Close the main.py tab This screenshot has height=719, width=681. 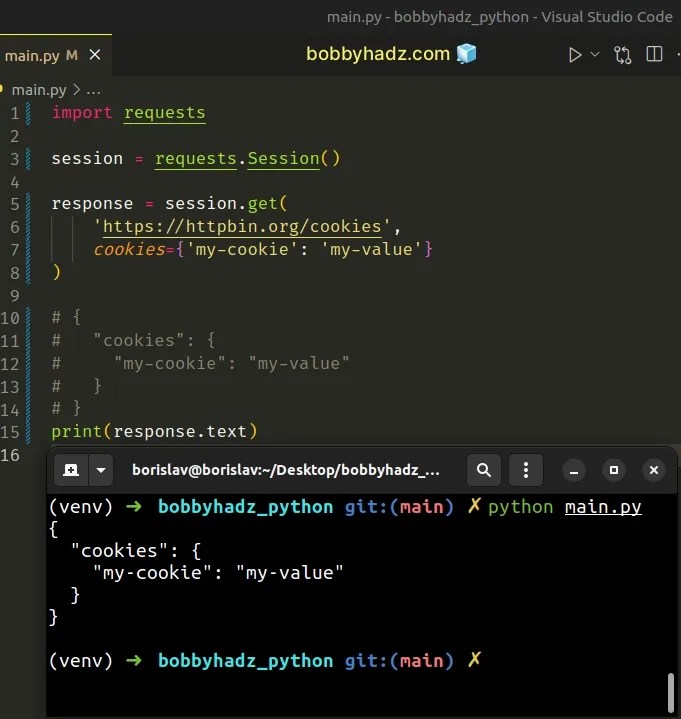95,55
